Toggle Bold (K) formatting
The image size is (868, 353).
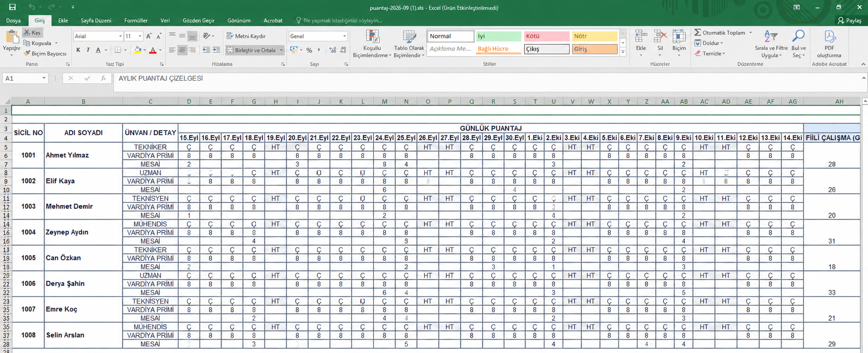point(78,50)
